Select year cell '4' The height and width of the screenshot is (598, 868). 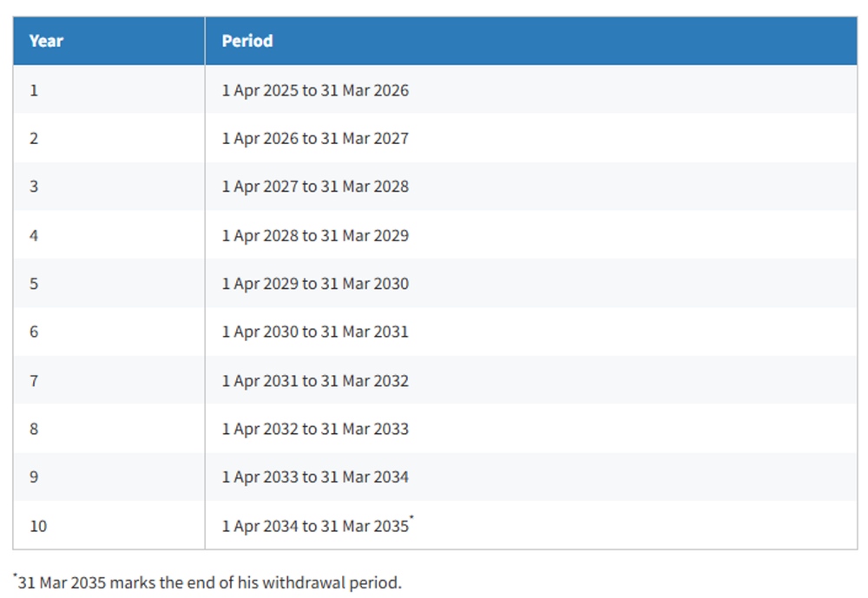click(109, 234)
